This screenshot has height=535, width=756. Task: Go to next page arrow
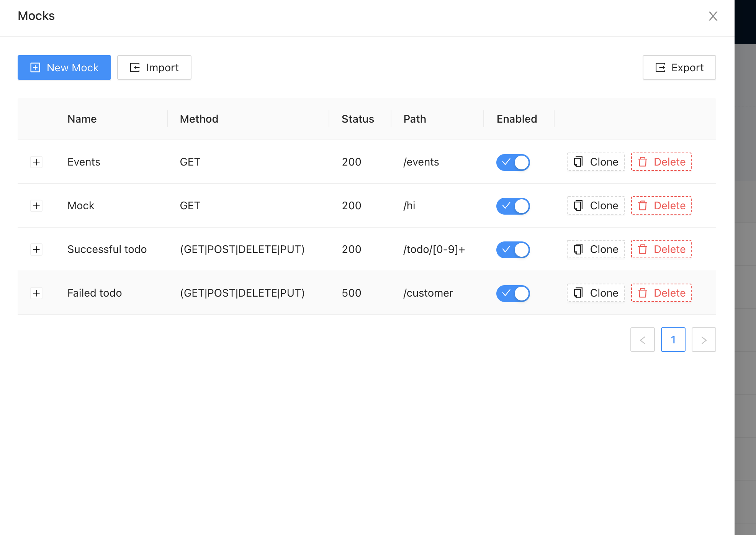pyautogui.click(x=704, y=340)
